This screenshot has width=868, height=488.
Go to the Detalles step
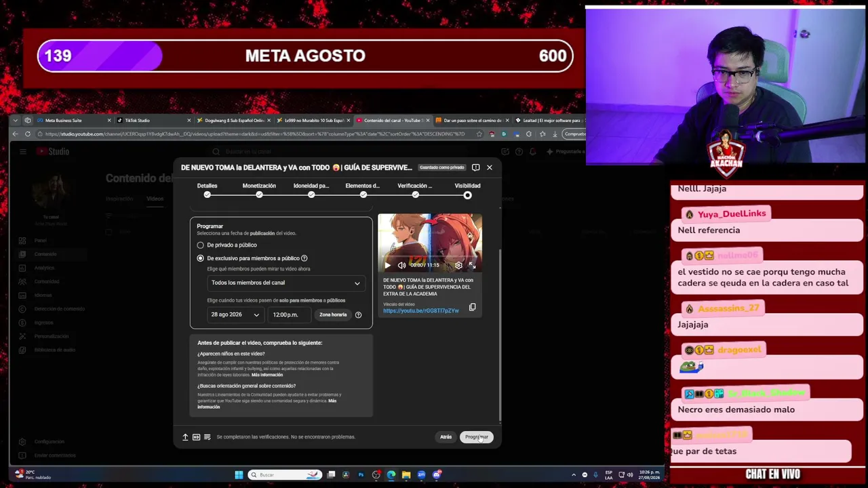click(208, 190)
